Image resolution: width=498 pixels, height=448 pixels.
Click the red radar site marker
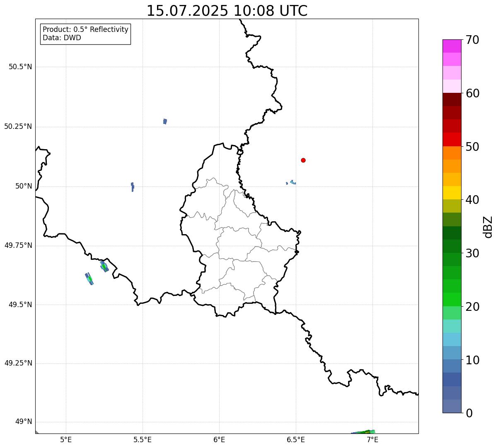pos(303,160)
